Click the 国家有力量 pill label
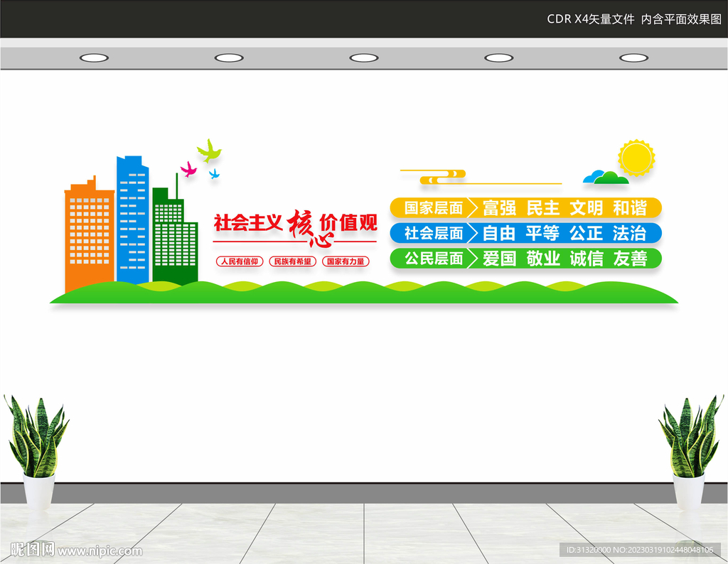Image resolution: width=728 pixels, height=564 pixels. pos(346,261)
